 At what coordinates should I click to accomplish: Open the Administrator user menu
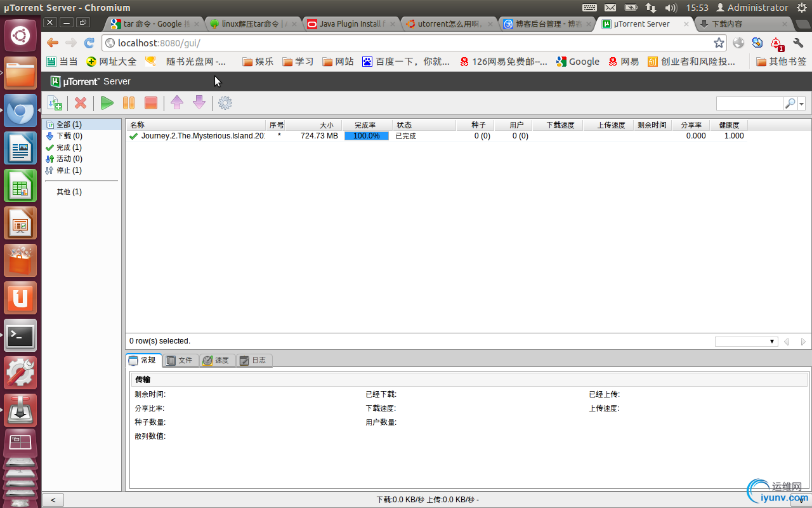pos(752,8)
